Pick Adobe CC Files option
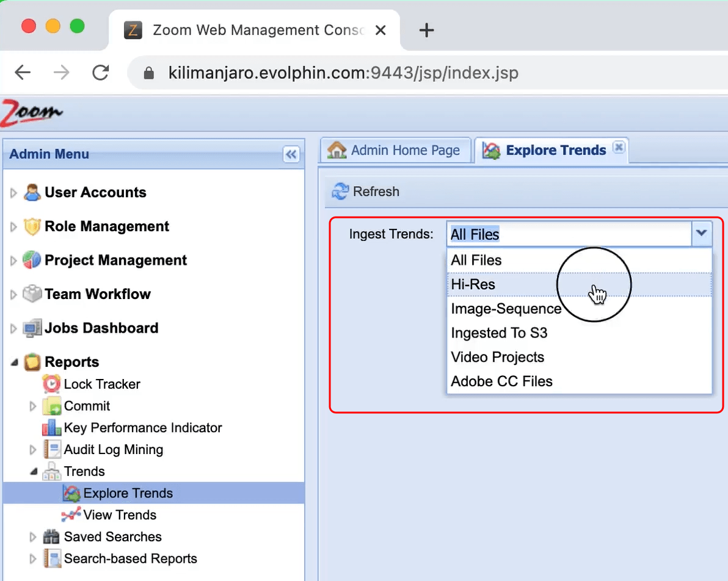The width and height of the screenshot is (728, 581). [x=579, y=381]
